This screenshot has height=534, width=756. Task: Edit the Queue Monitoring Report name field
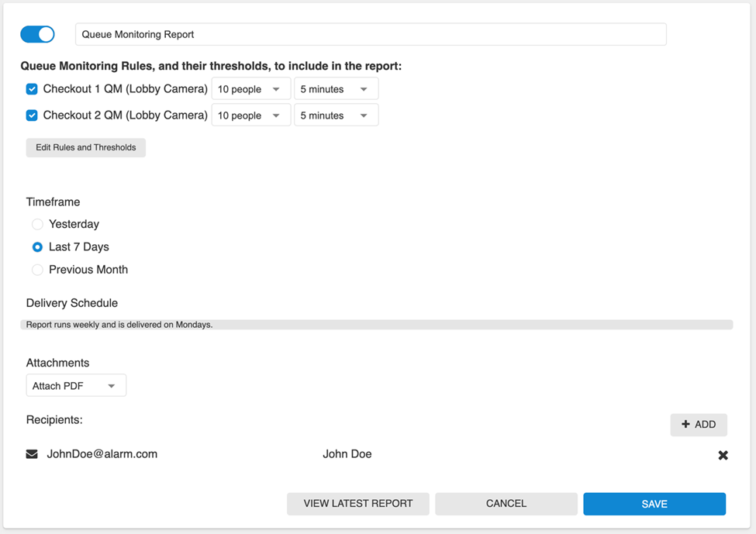click(371, 34)
